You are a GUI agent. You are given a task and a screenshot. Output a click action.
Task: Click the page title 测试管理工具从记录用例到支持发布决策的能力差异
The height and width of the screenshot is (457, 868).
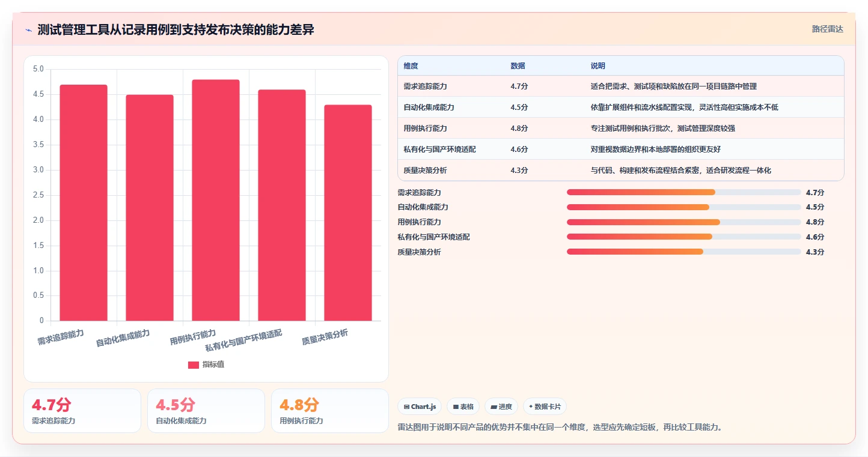[x=176, y=30]
